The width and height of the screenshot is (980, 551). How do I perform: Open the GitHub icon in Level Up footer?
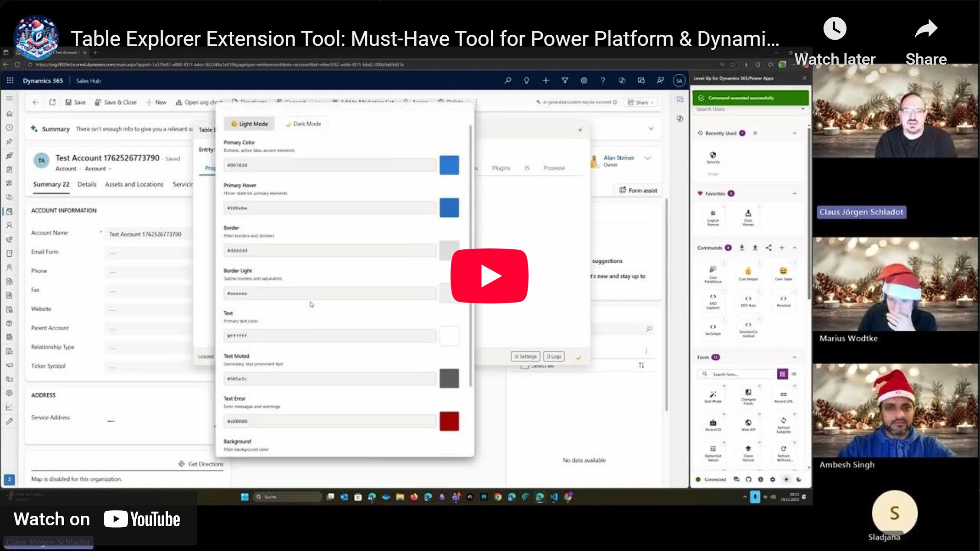(x=748, y=479)
